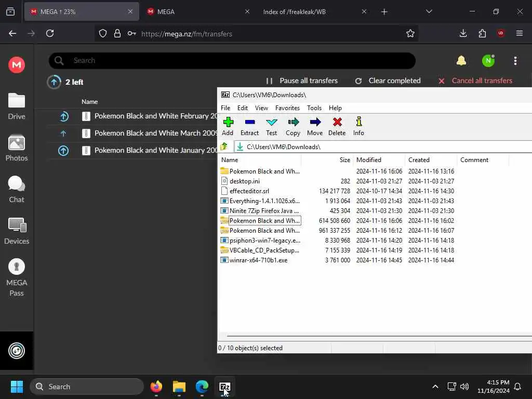Click Clear completed
532x399 pixels.
coord(388,81)
